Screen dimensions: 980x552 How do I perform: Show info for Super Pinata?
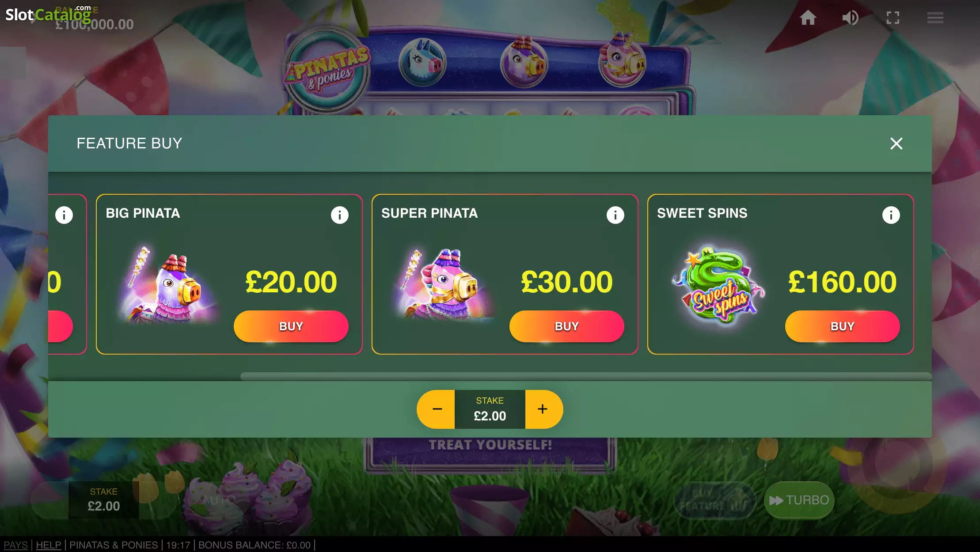click(x=615, y=215)
